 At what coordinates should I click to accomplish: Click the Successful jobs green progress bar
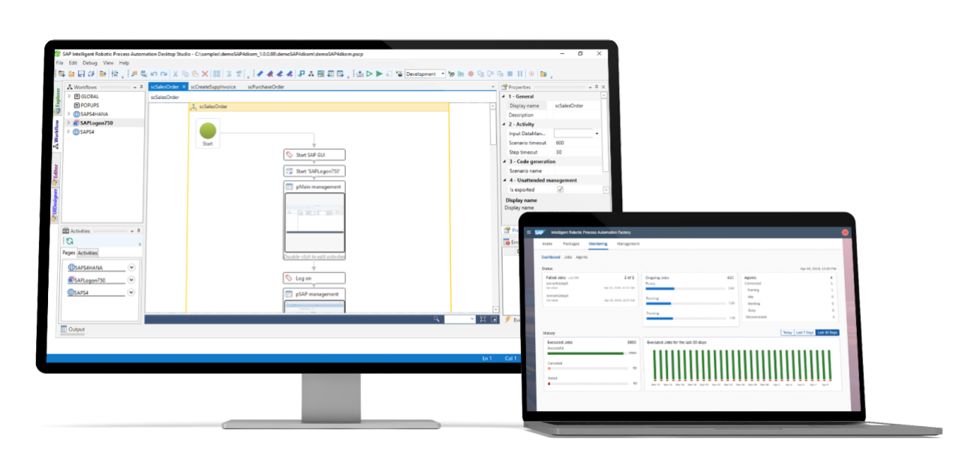click(586, 353)
